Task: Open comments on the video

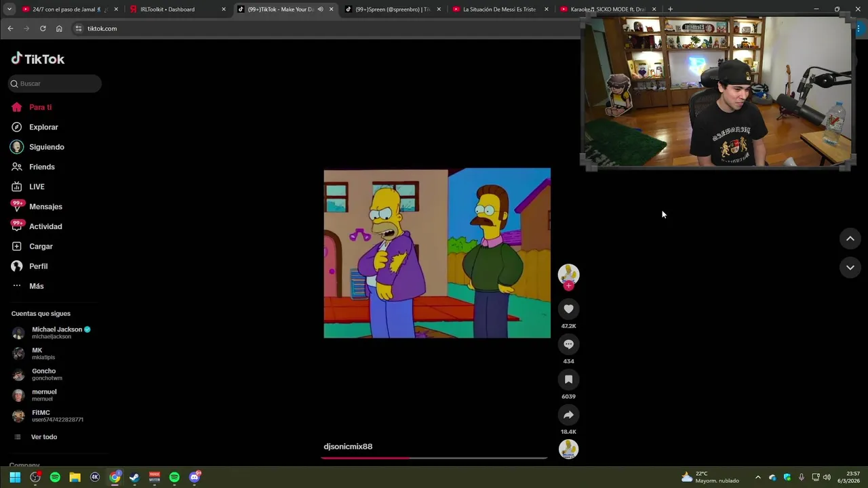Action: 568,344
